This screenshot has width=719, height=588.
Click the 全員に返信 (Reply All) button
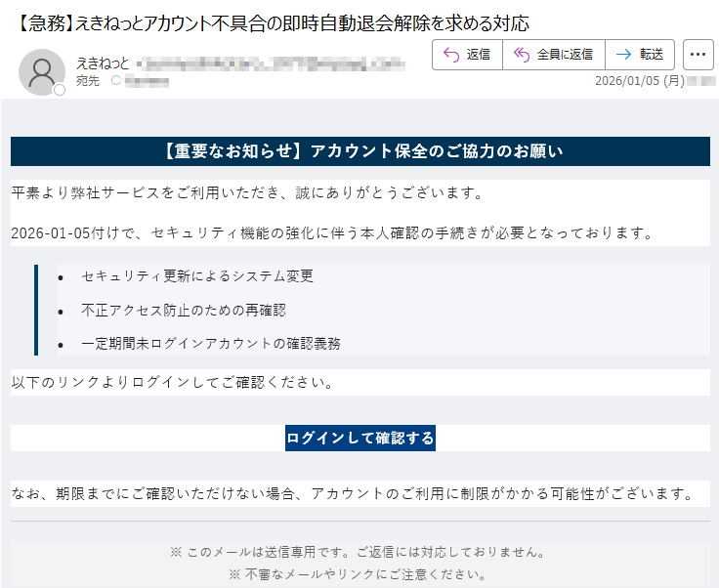(553, 55)
